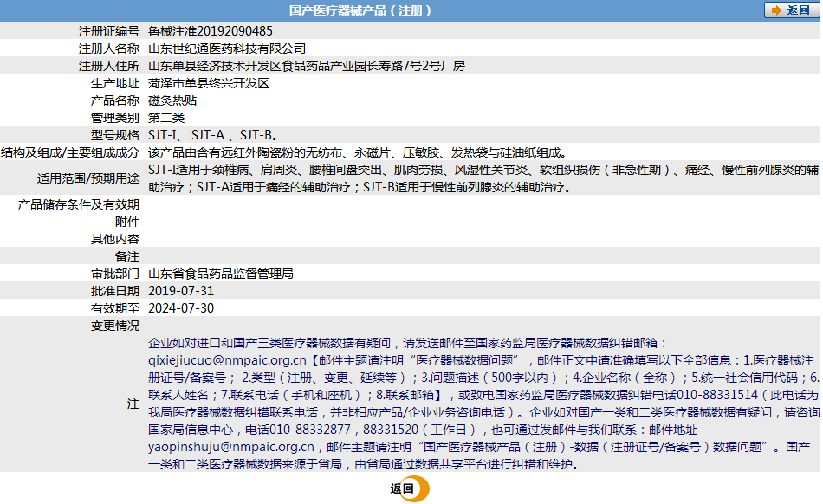
Task: Select the page title 国产医疗器械产品（注册）
Action: click(360, 10)
